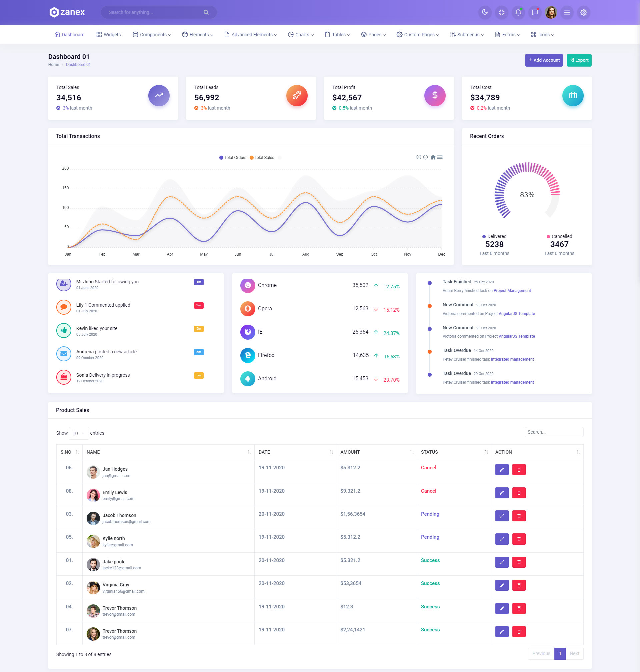Click the chart home reset icon

click(433, 157)
